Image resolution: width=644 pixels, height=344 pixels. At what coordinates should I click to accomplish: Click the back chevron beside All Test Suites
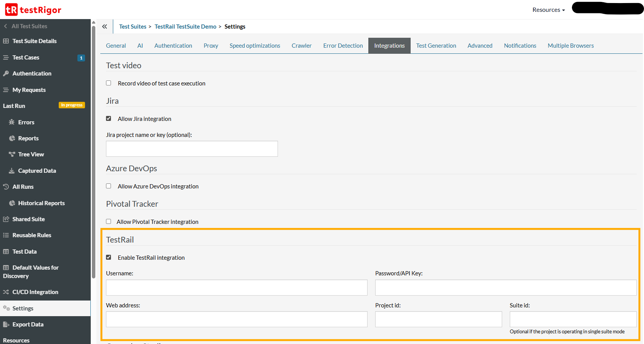coord(6,26)
